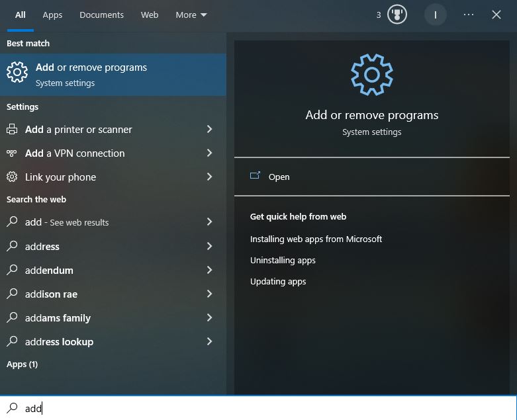Switch to the Documents tab
Screen dimensions: 517x420
(101, 15)
